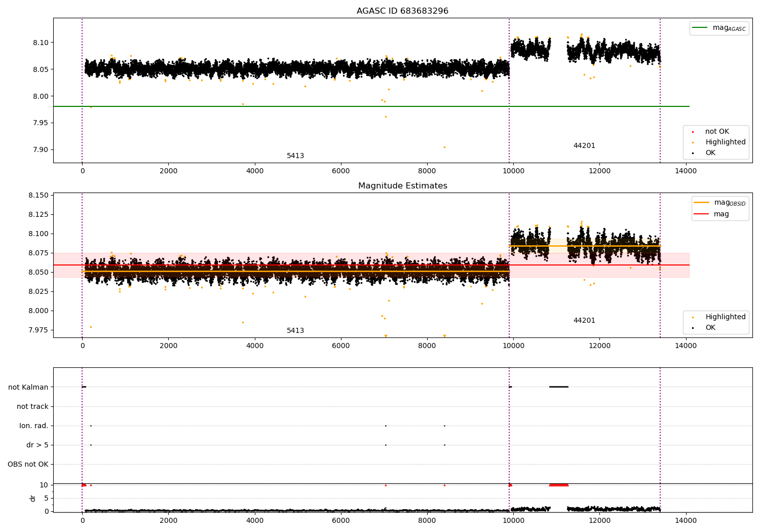Select the red 'mag' legend entry in middle plot
Screen dimensions: 760x532
click(x=711, y=214)
